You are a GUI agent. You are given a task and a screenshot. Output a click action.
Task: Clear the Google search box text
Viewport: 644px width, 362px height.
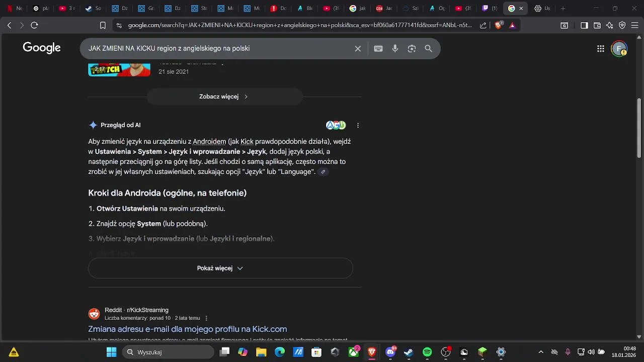(x=358, y=49)
